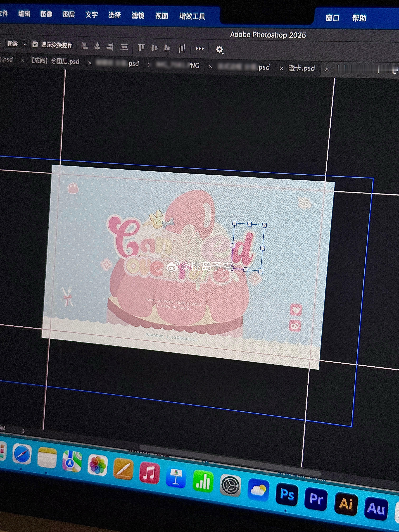Viewport: 399px width, 532px height.
Task: Launch Keynote from the Dock
Action: coord(176,477)
